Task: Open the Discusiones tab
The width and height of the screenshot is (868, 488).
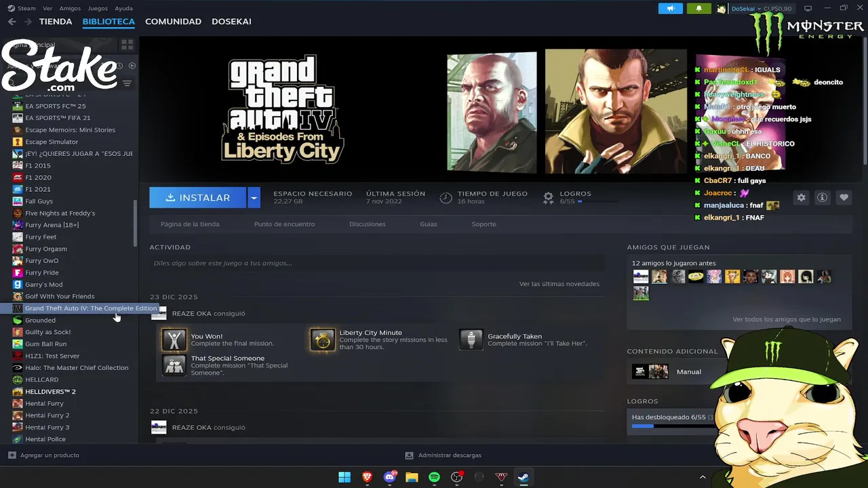Action: click(x=368, y=224)
